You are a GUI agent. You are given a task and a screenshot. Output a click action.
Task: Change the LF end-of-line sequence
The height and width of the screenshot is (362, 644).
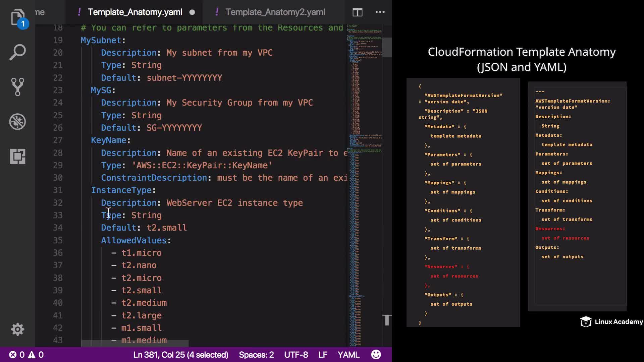point(323,355)
